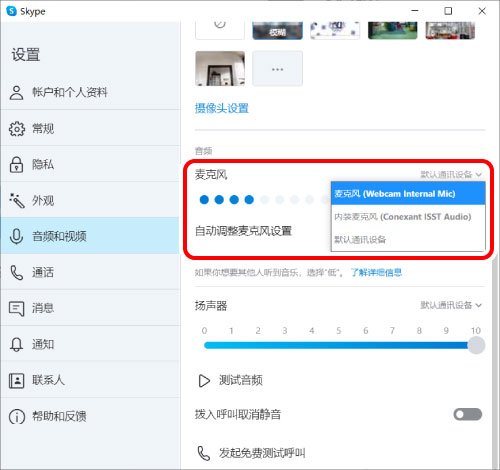Click the chat bubble icon beside 消息
The image size is (500, 470).
[16, 308]
